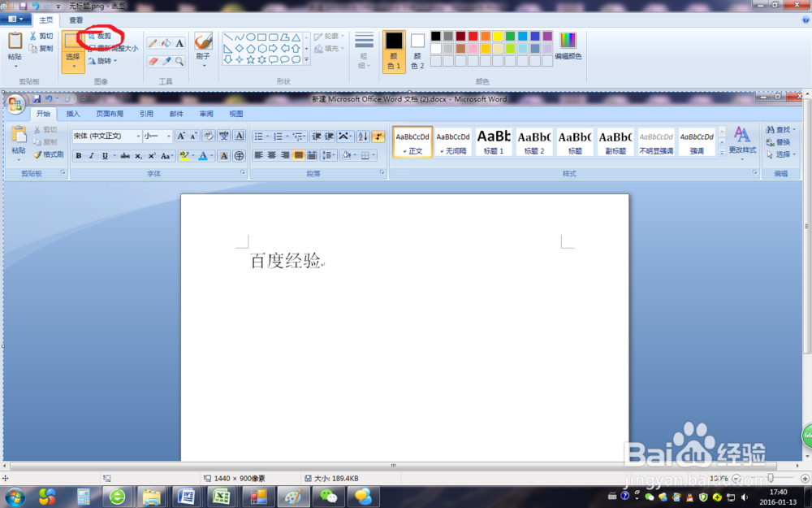Pick the yellow color swatch
The width and height of the screenshot is (812, 508).
tap(499, 36)
